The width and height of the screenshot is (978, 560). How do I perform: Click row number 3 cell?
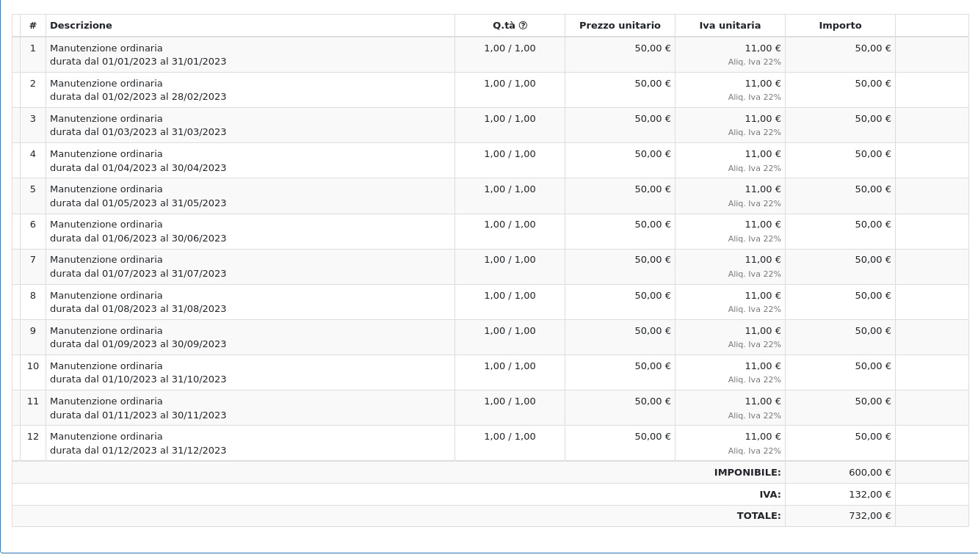pyautogui.click(x=33, y=119)
